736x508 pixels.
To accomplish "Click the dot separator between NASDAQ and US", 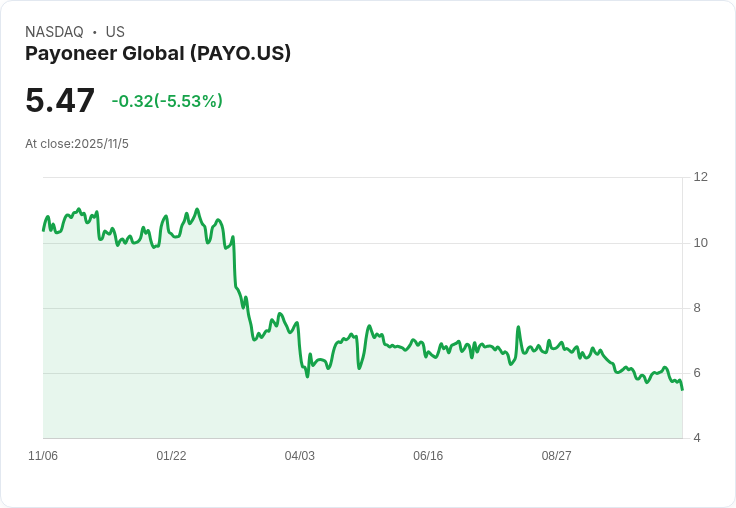I will pos(94,32).
